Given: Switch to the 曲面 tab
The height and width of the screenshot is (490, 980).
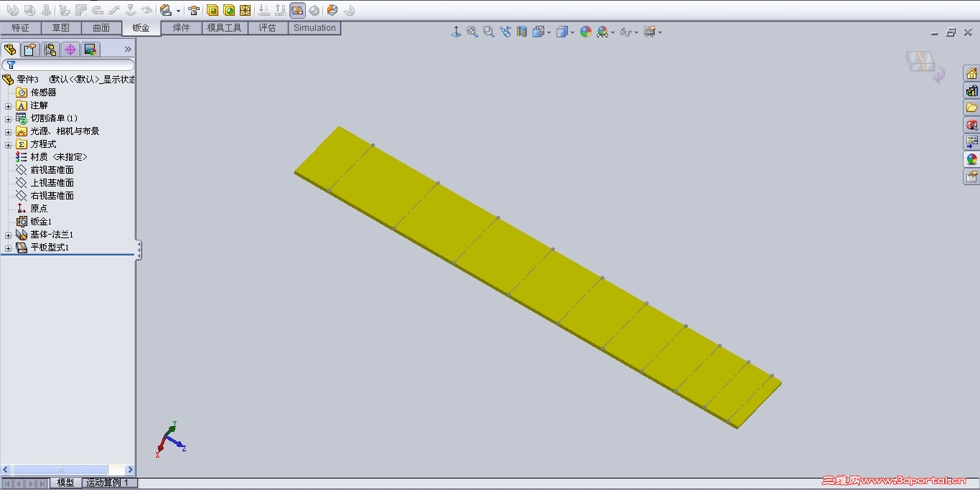Looking at the screenshot, I should (x=101, y=28).
